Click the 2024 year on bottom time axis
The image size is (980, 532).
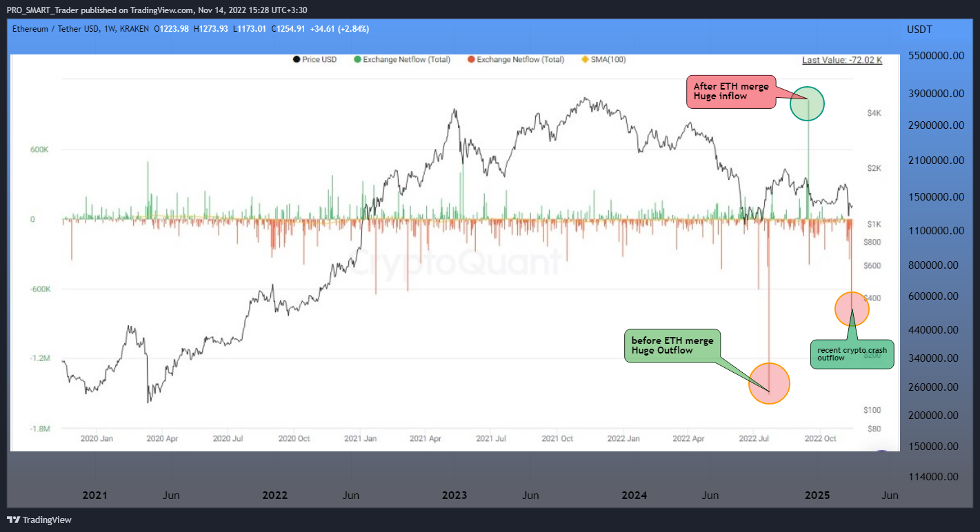[634, 495]
